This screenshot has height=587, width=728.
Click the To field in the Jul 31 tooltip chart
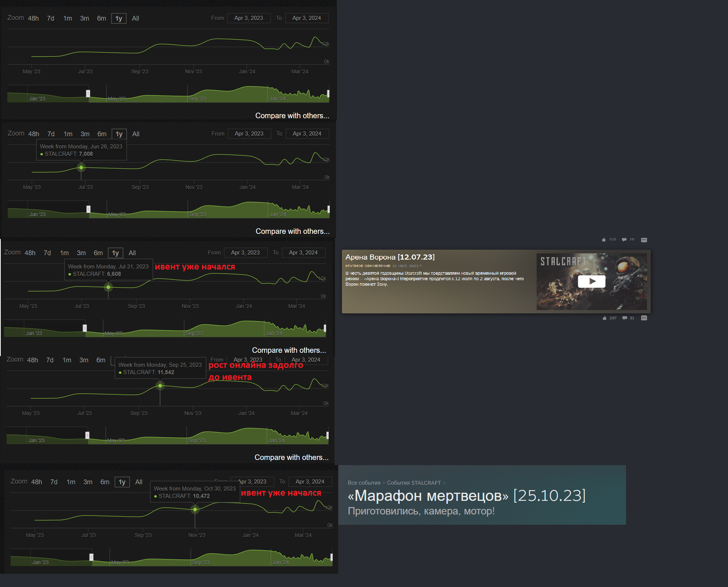point(303,253)
